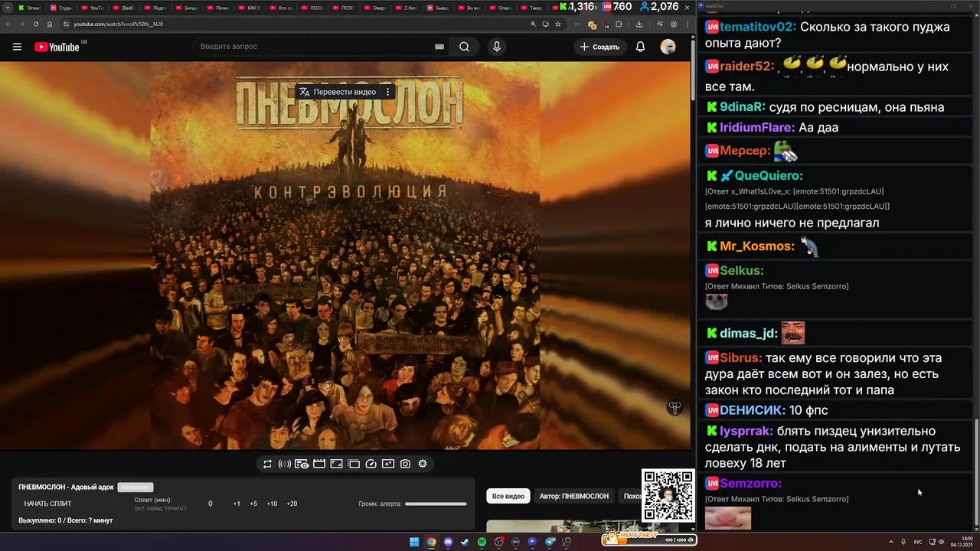Start voice search with the microphone
The image size is (980, 551).
pos(497,47)
